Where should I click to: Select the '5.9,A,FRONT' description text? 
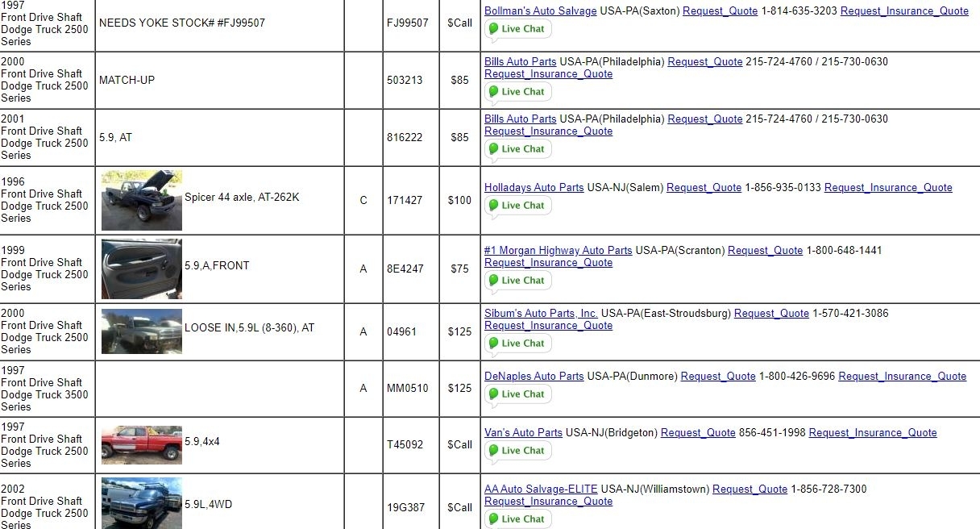pyautogui.click(x=217, y=265)
